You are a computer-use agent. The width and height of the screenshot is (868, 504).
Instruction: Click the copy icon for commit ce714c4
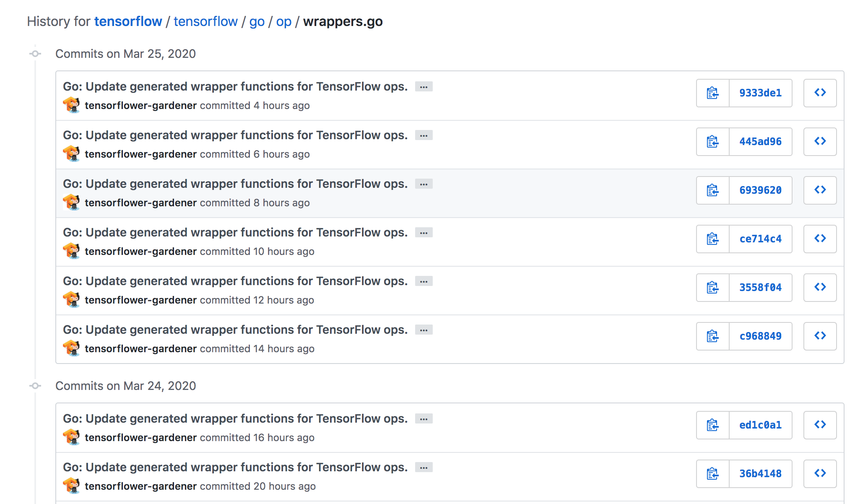pyautogui.click(x=712, y=238)
